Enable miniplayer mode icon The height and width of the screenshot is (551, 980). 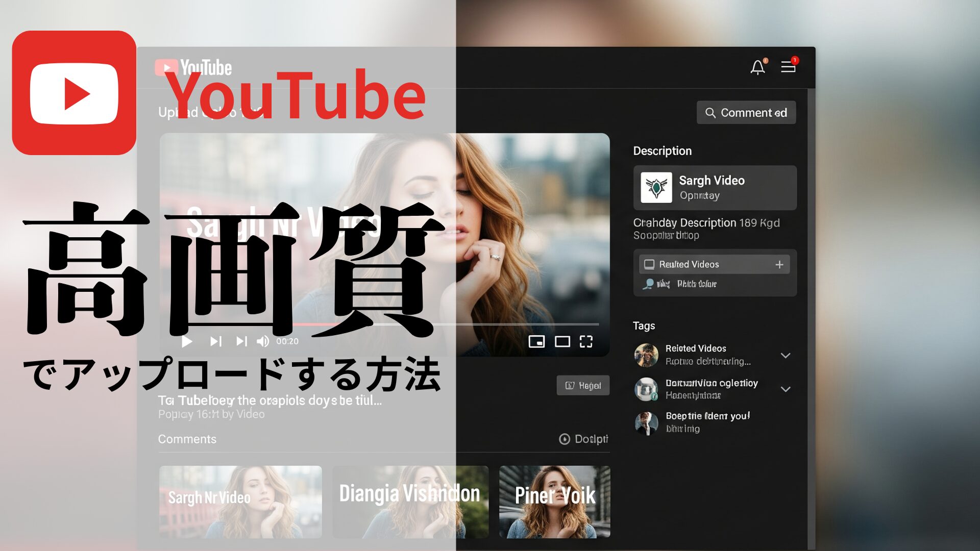[536, 341]
